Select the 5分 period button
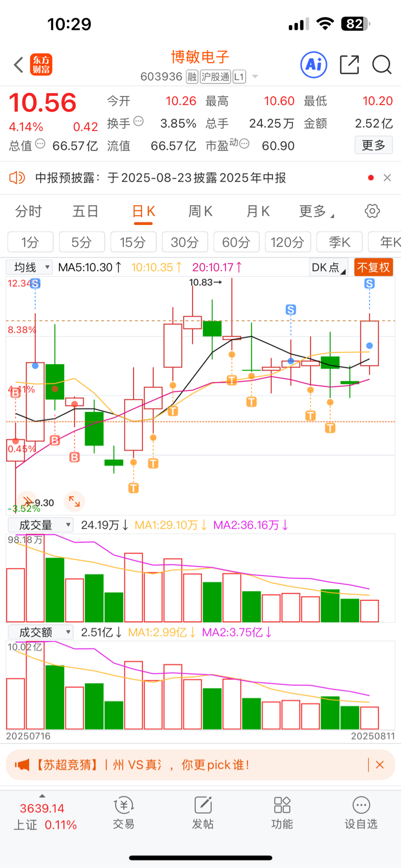 tap(81, 242)
